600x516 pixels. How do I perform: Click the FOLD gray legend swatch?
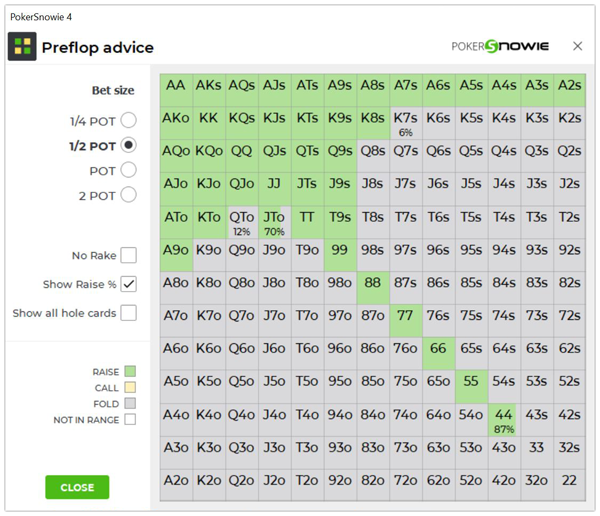click(x=129, y=404)
